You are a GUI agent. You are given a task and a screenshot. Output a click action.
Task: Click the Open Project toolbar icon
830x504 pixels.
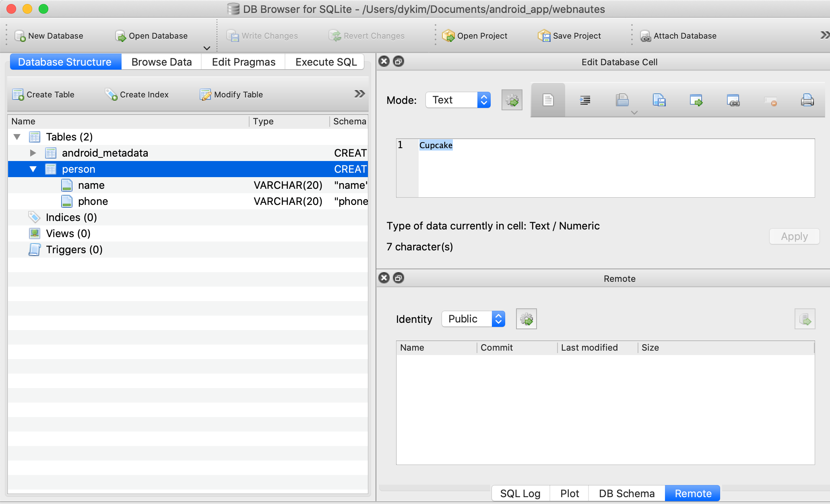tap(448, 36)
